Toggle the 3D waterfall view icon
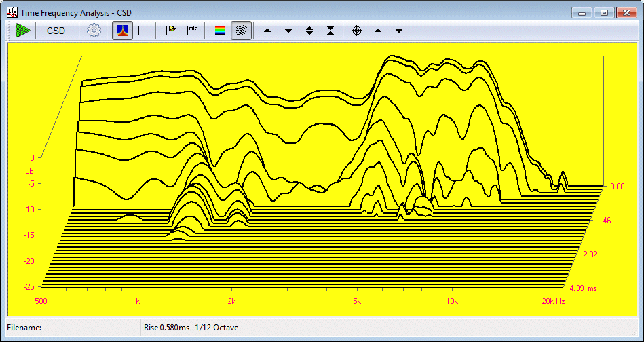Viewport: 644px width, 342px height. pos(122,31)
